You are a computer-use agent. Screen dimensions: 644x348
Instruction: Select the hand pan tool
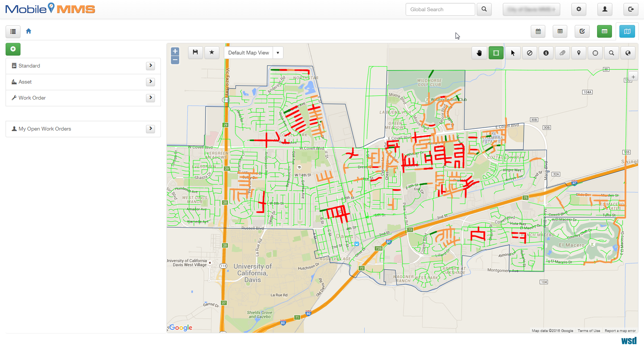[x=479, y=53]
